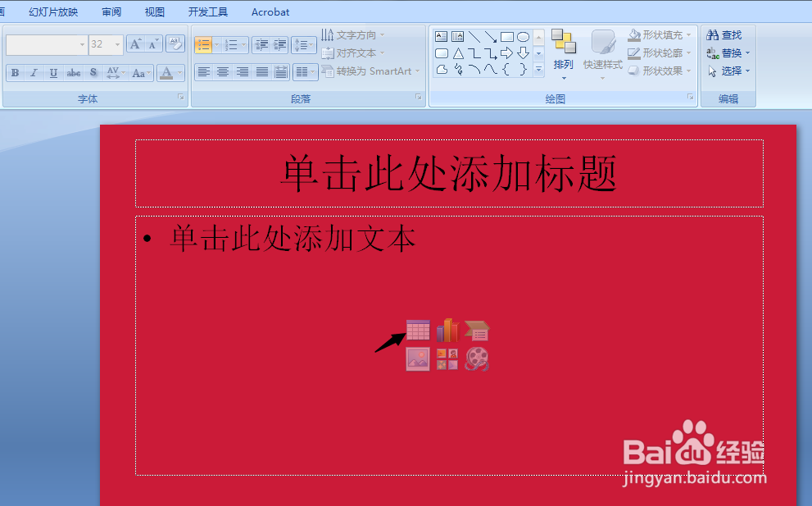
Task: Apply text shadow with the S button
Action: [93, 73]
